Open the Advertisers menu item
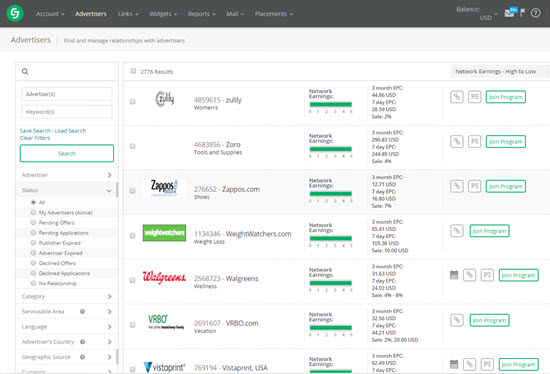The height and width of the screenshot is (374, 550). pos(91,14)
